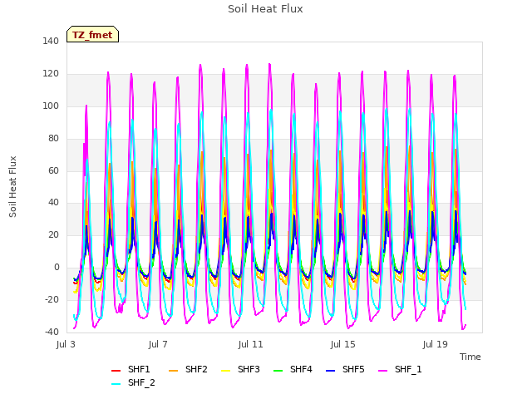Click the Jul 11 x-axis label
The height and width of the screenshot is (399, 532).
click(251, 344)
